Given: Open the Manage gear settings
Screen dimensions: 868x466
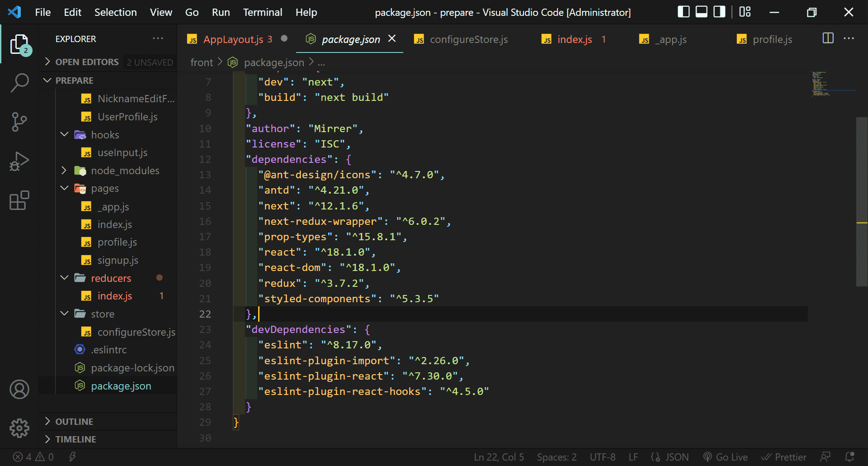Looking at the screenshot, I should click(x=19, y=428).
